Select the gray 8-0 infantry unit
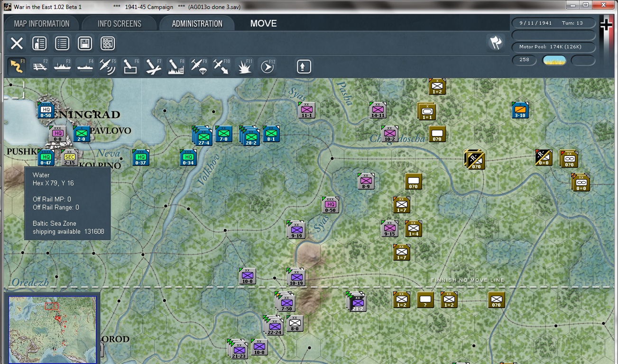This screenshot has height=364, width=618. [x=295, y=324]
